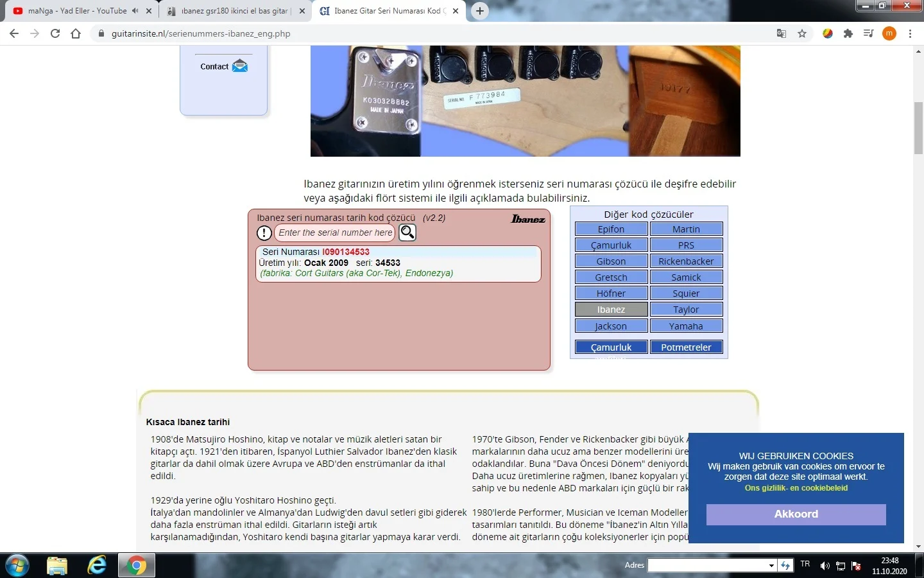Reload the current page
This screenshot has width=924, height=578.
point(55,33)
